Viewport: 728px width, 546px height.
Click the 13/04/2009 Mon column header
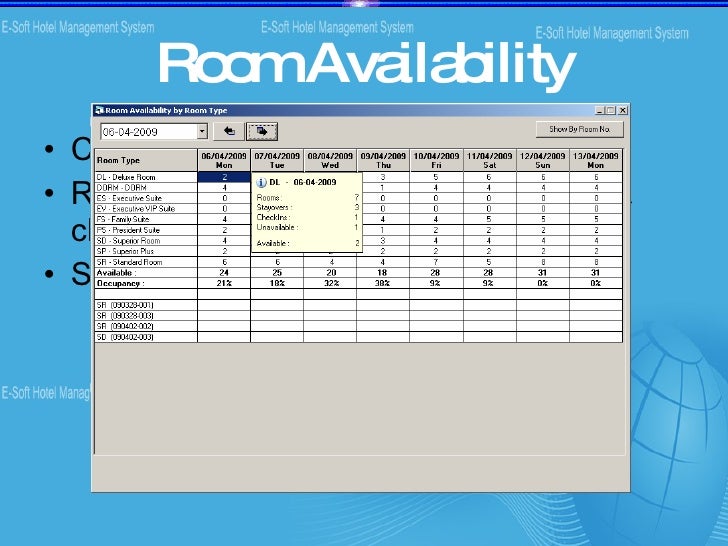[x=596, y=160]
